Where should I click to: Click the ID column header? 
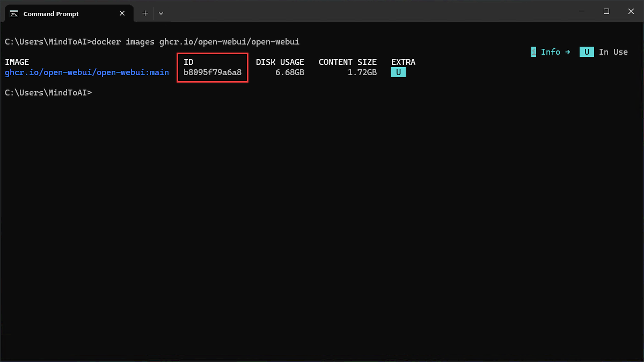[188, 62]
